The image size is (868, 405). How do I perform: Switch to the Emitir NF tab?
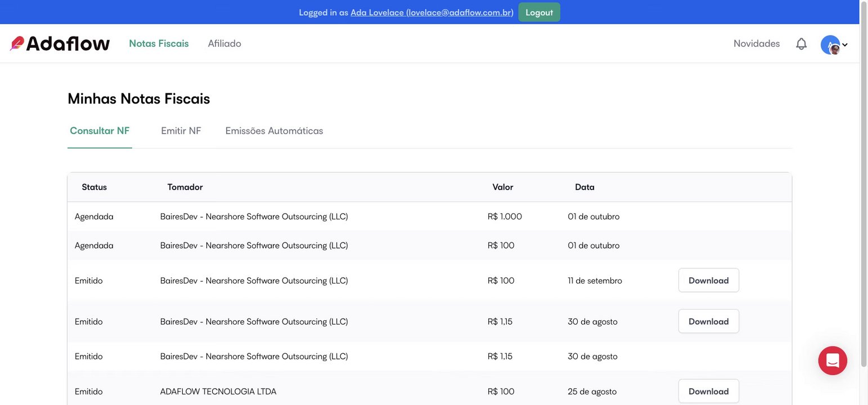point(181,131)
